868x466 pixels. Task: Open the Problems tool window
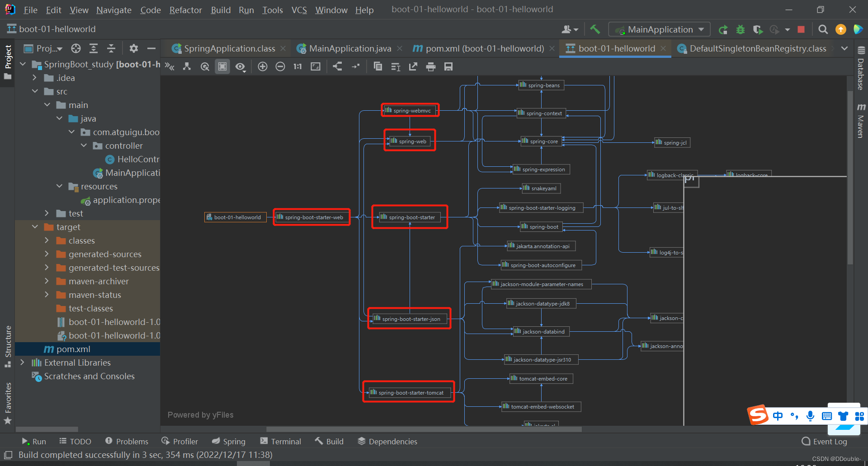point(127,442)
